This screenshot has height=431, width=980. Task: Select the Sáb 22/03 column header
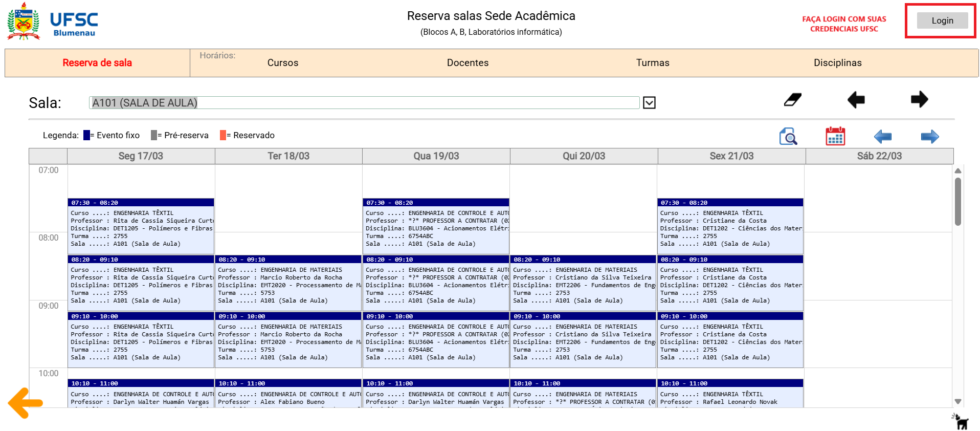(x=879, y=156)
